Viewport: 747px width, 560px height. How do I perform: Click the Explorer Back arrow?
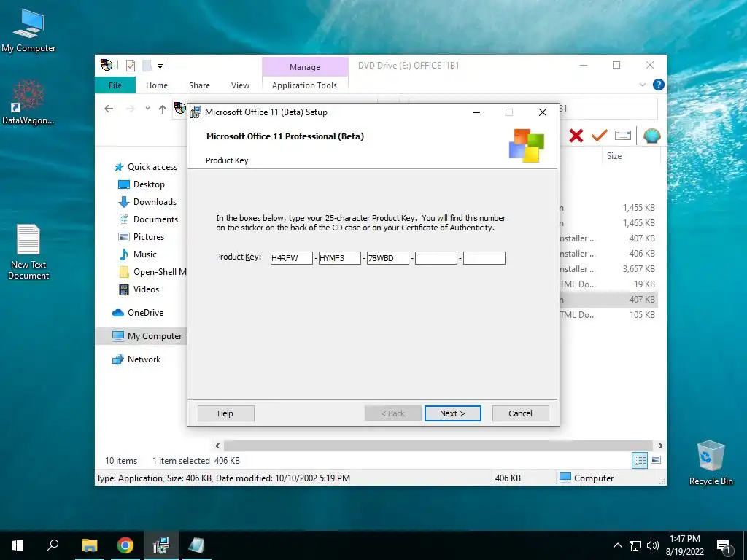109,109
